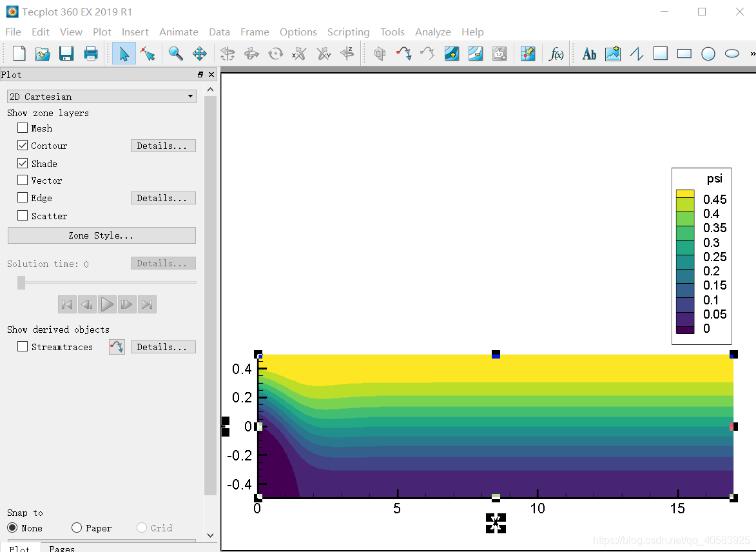Image resolution: width=756 pixels, height=552 pixels.
Task: Save the layout with the floppy disk icon
Action: click(x=66, y=53)
